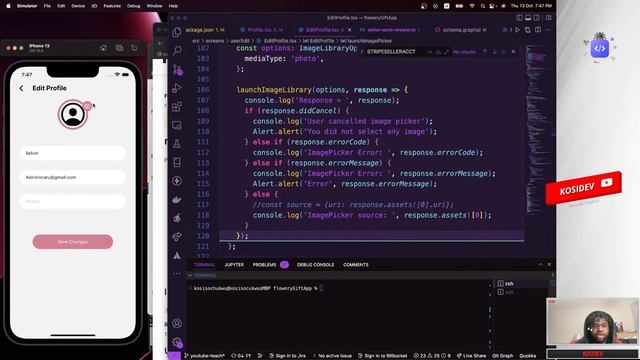Click the empty Phone input field
The height and width of the screenshot is (360, 640).
73,201
